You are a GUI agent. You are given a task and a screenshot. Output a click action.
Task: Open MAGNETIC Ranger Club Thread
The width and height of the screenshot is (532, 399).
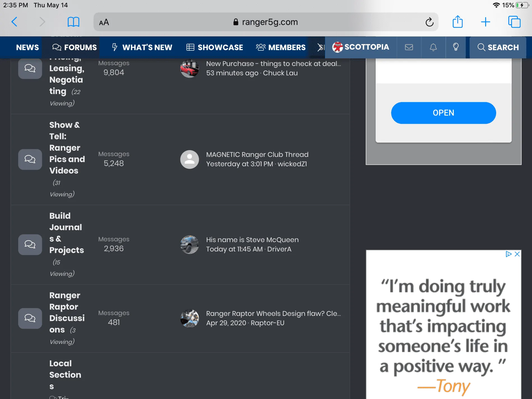tap(257, 155)
